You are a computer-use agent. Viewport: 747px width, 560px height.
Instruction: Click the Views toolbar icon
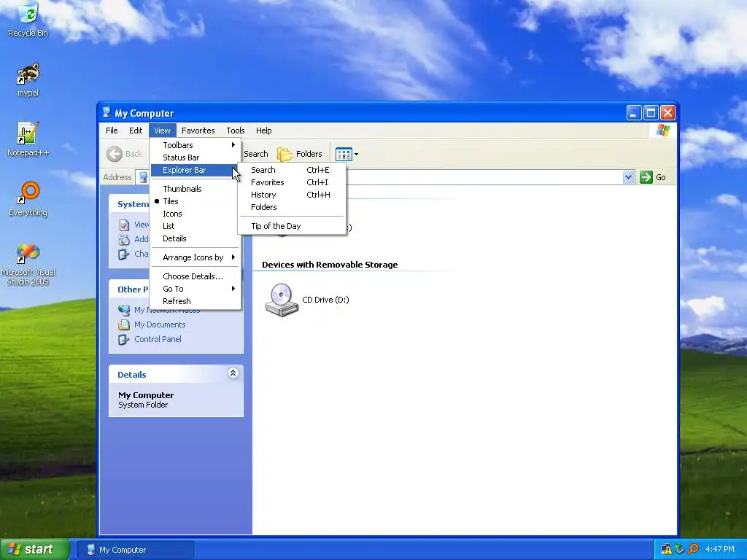[x=344, y=154]
